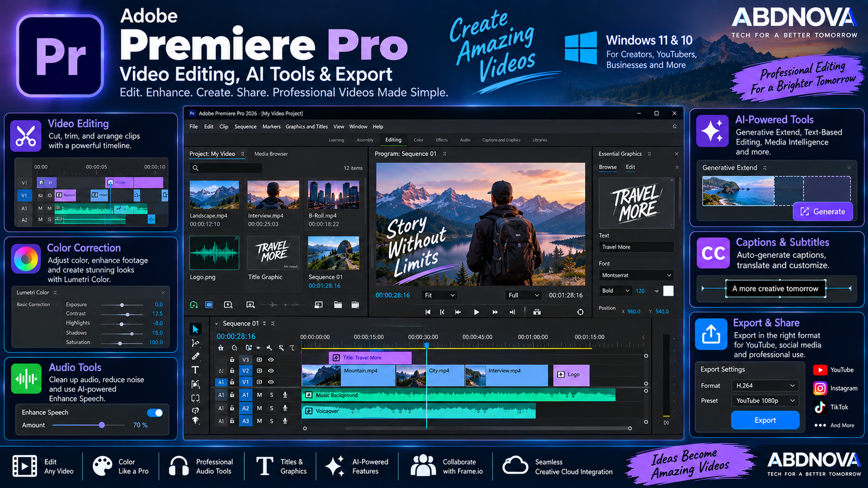Screen dimensions: 868x488
Task: Open the Edit tab in Essential Graphics
Action: coord(630,167)
